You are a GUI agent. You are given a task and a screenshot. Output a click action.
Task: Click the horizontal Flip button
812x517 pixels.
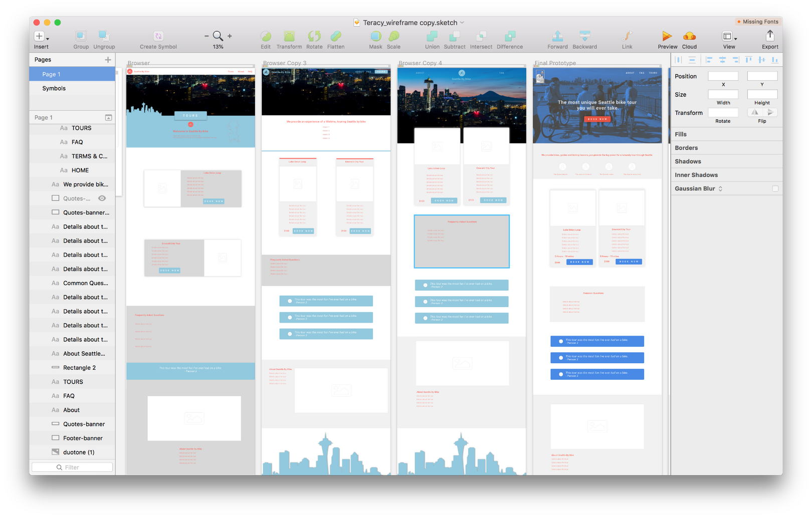pos(755,113)
